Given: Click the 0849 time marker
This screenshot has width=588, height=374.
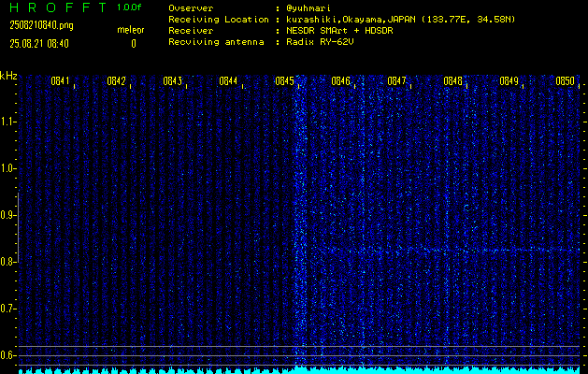Looking at the screenshot, I should [509, 81].
